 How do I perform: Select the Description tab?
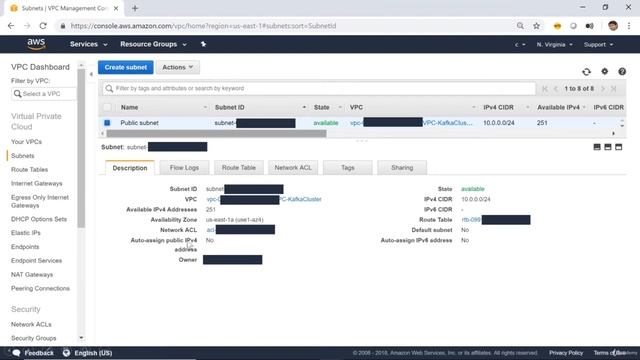pos(130,168)
